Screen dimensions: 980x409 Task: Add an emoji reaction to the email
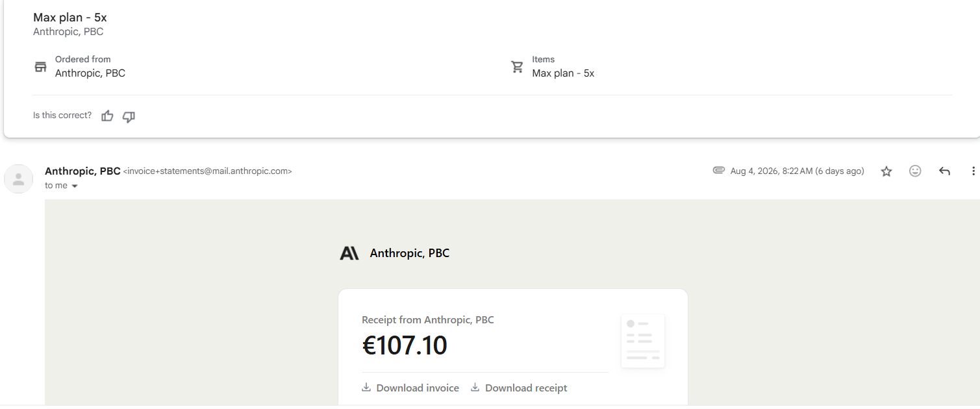point(915,171)
